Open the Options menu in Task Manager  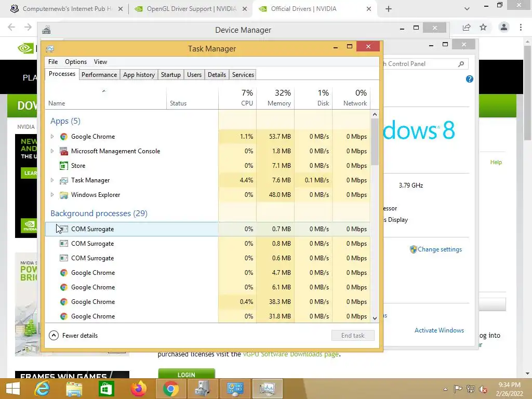pyautogui.click(x=76, y=62)
